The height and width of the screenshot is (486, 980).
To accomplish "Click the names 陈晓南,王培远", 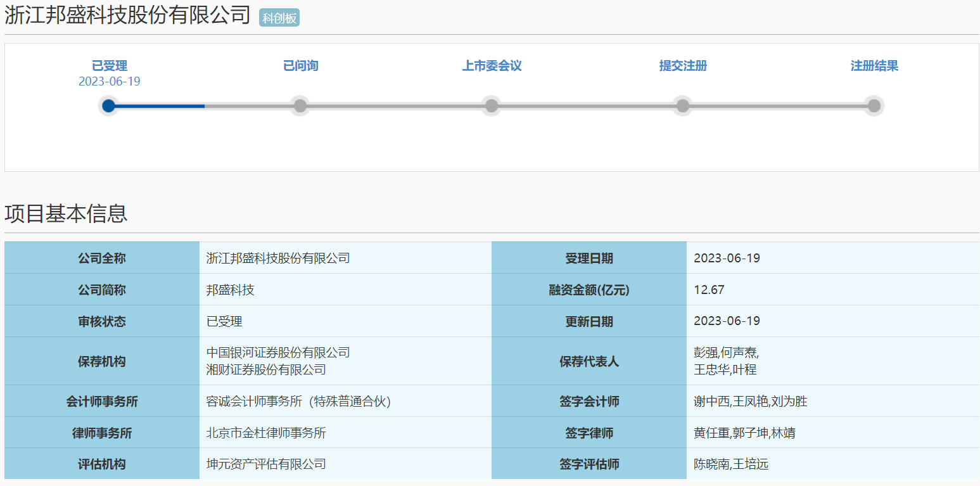I will [731, 464].
